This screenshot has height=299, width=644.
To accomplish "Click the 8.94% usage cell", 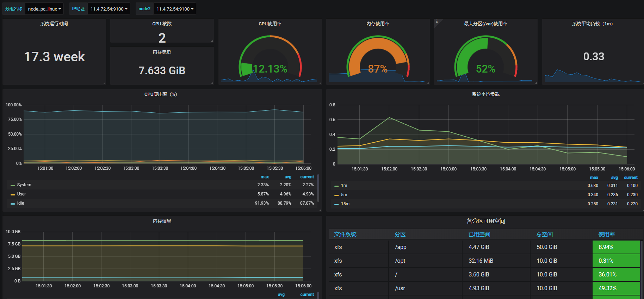I will tap(616, 247).
